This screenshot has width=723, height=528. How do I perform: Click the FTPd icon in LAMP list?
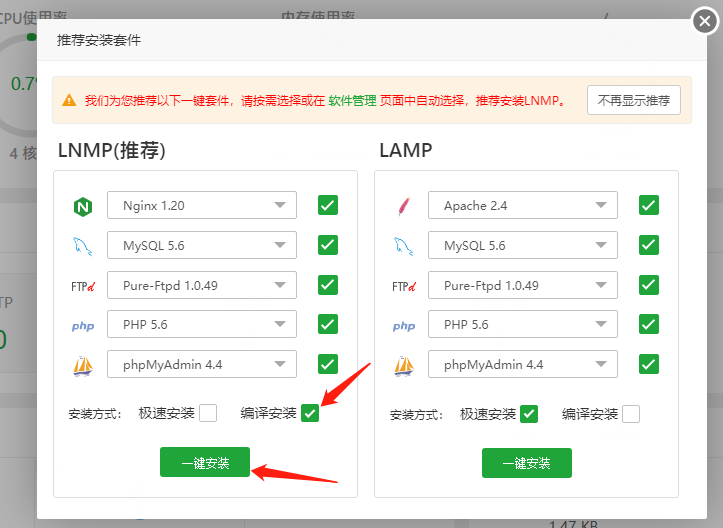pos(404,287)
